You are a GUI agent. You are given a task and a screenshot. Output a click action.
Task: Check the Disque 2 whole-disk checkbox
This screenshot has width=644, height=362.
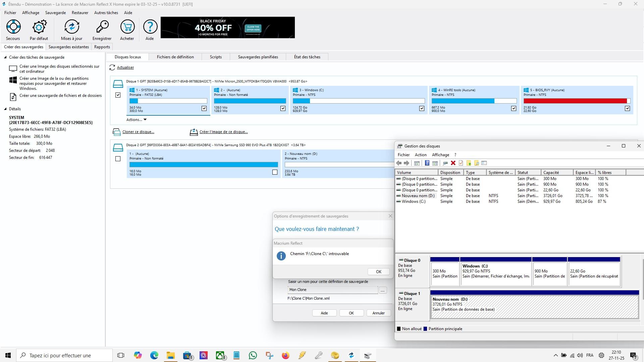pyautogui.click(x=118, y=159)
